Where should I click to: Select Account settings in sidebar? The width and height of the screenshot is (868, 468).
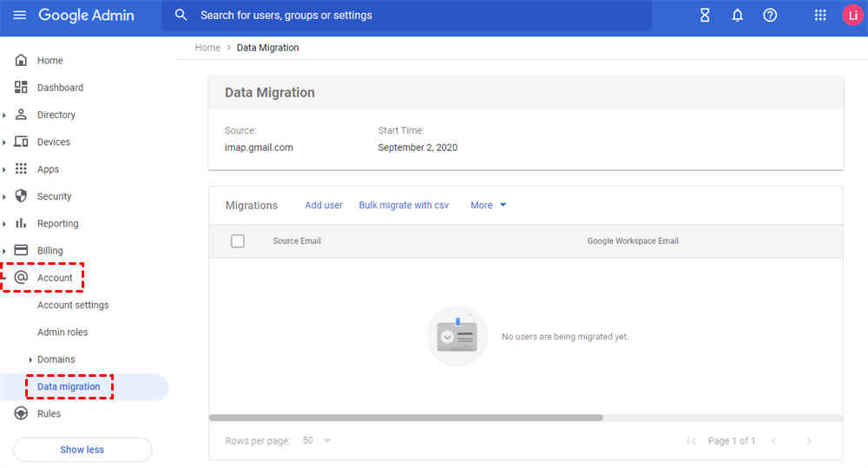point(73,306)
